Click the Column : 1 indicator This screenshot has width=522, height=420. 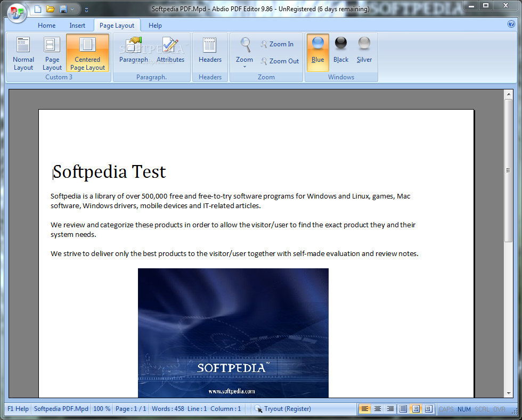(225, 409)
